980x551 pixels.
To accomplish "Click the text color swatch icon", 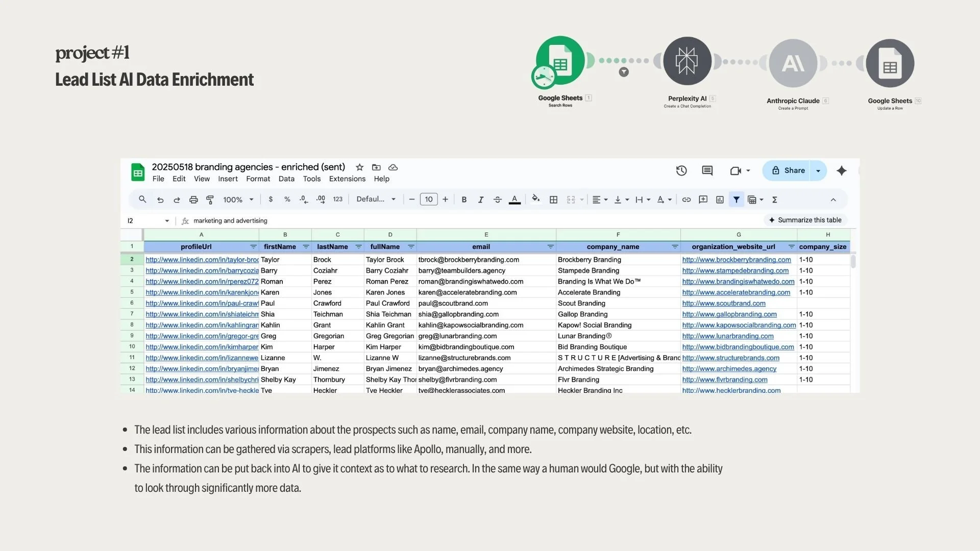I will tap(514, 199).
